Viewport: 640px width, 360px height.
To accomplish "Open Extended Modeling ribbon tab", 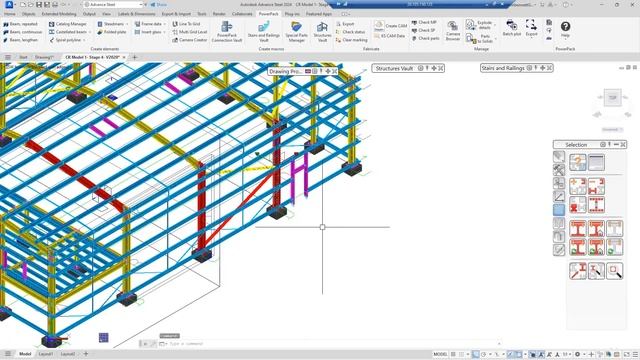I will [59, 14].
